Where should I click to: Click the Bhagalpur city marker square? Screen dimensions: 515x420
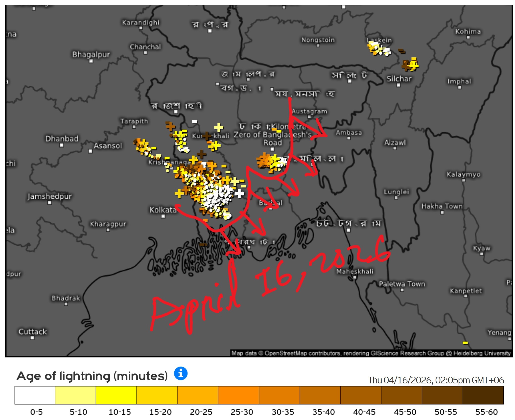91,61
